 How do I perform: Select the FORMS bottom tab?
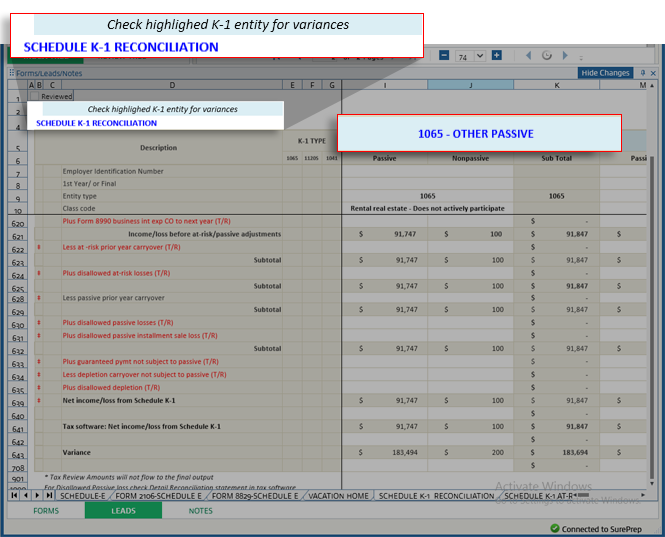[46, 511]
